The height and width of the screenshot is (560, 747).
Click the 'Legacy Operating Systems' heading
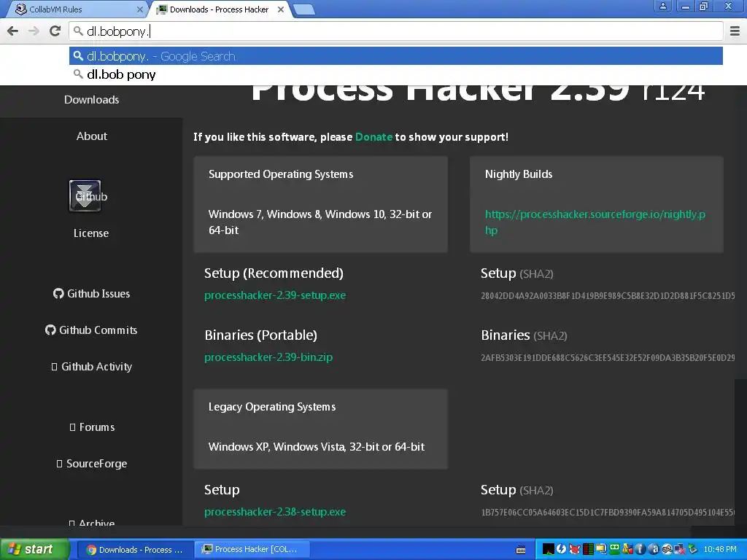272,407
